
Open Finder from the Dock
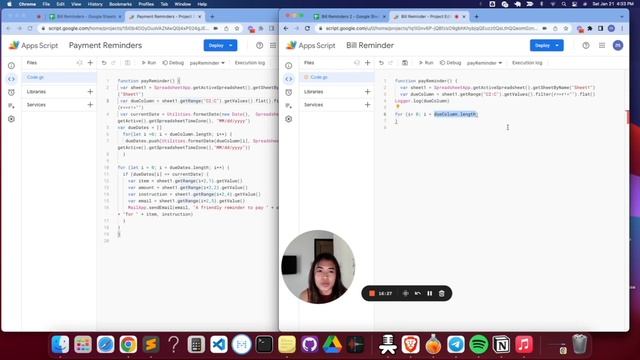pyautogui.click(x=60, y=344)
